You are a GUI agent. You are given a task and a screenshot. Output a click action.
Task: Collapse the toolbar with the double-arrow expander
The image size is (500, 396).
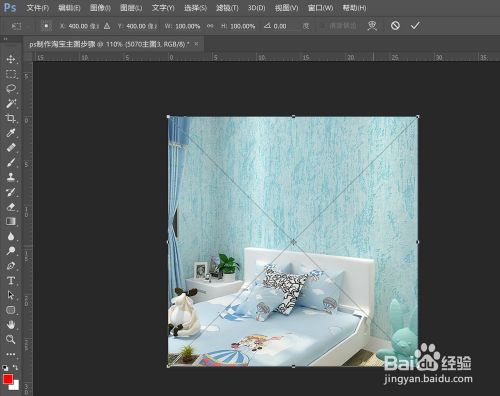[5, 39]
